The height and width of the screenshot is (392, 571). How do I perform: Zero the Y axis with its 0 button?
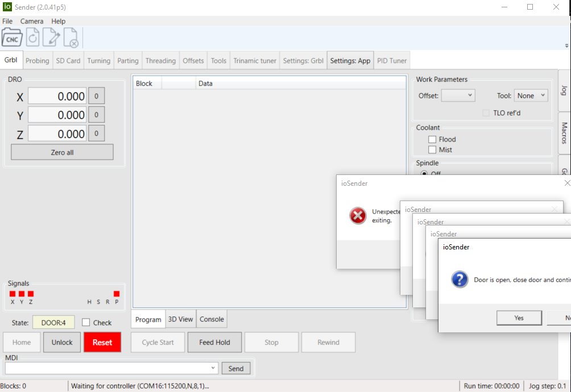(x=97, y=115)
